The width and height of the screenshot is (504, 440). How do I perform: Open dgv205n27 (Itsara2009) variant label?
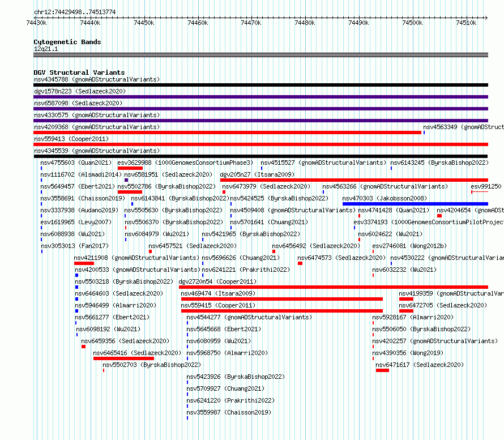(257, 174)
